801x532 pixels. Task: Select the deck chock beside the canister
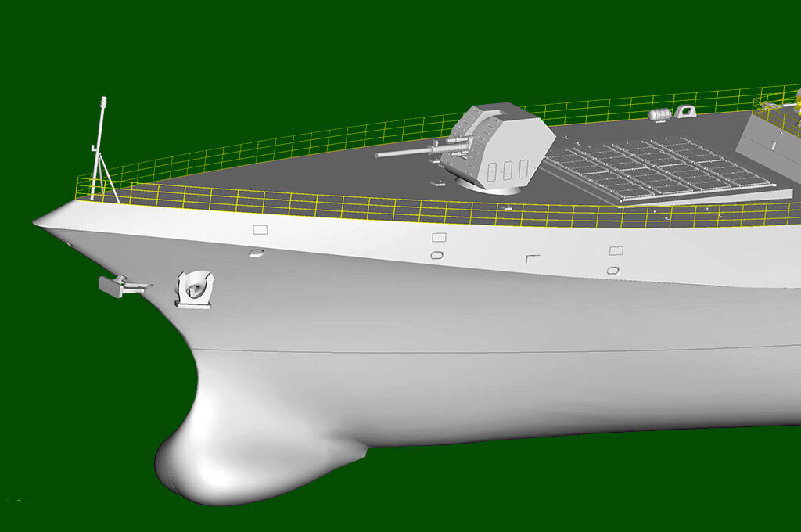[686, 113]
